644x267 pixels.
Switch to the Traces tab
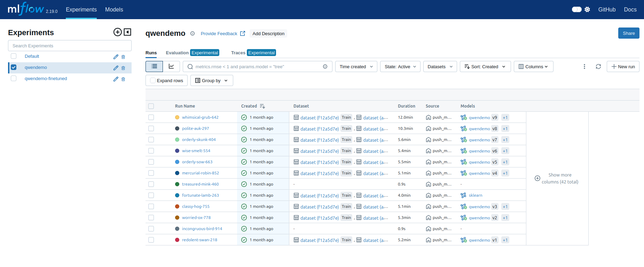tap(238, 53)
